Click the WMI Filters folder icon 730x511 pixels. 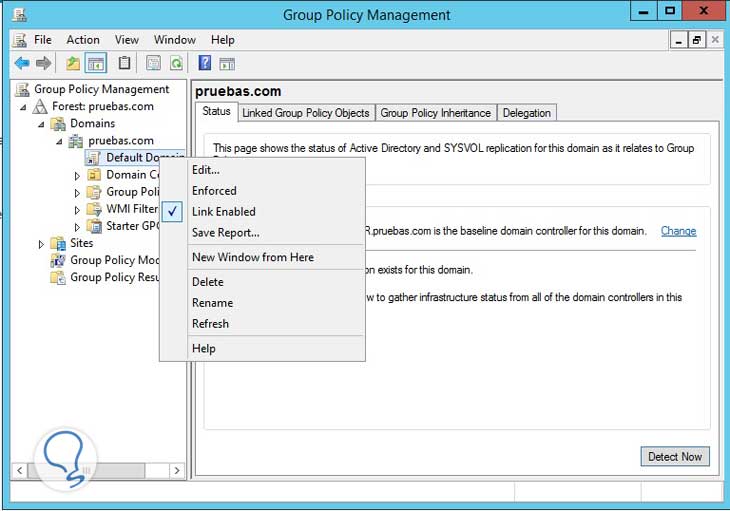tap(94, 209)
